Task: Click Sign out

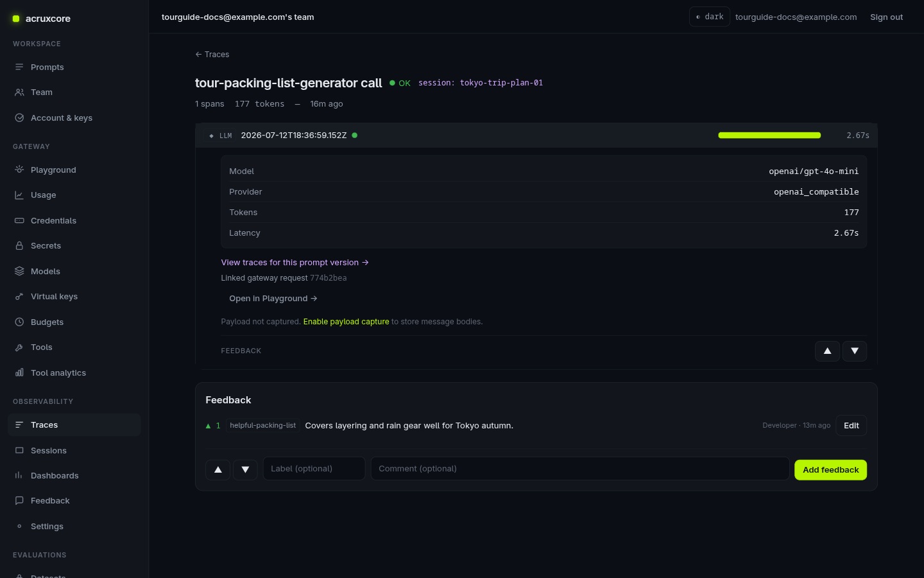Action: (x=886, y=17)
